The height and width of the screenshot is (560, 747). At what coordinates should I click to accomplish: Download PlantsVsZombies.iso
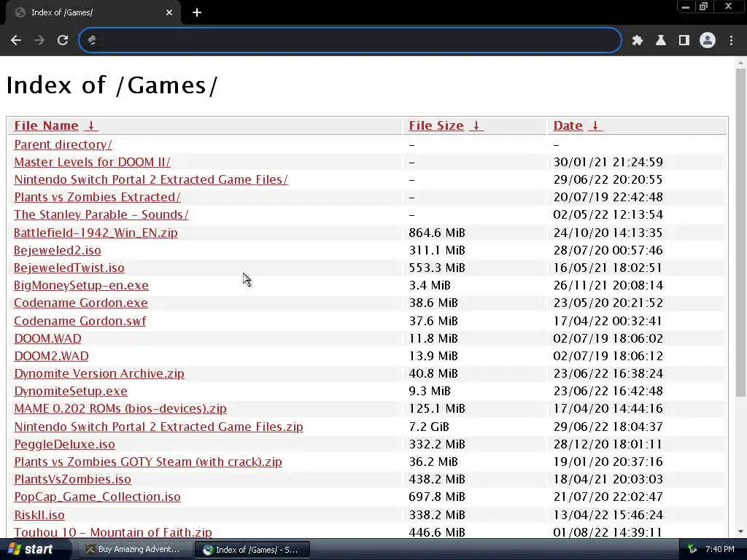(72, 480)
